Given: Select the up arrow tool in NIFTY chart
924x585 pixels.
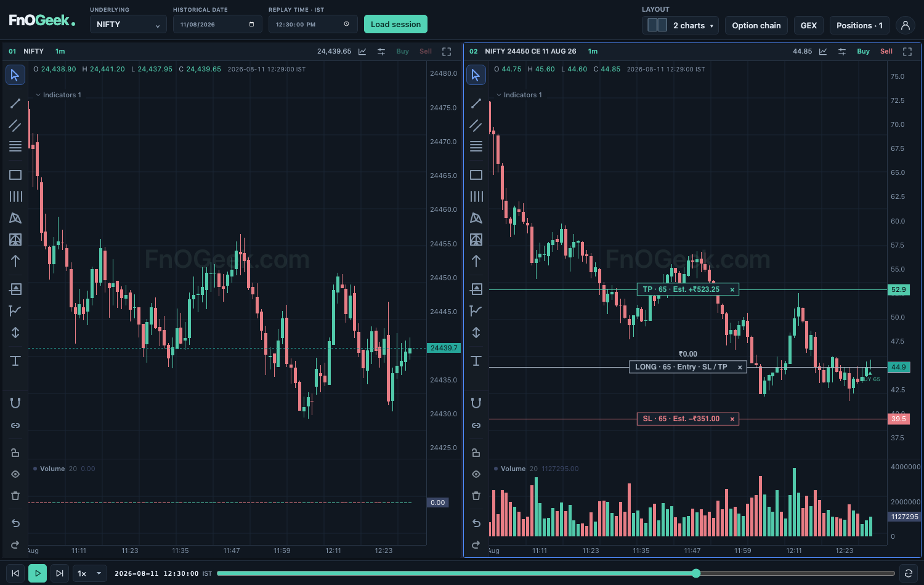Looking at the screenshot, I should (x=15, y=261).
